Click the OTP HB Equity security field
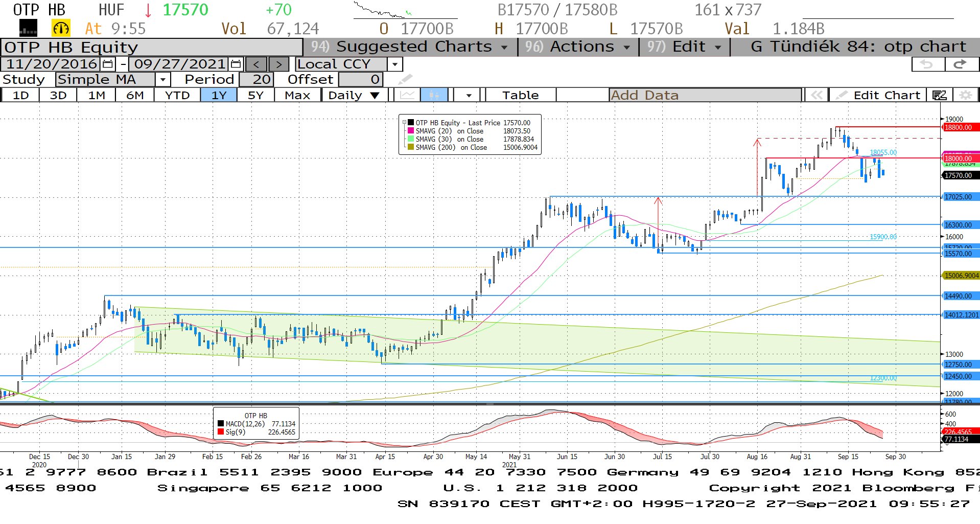Viewport: 980px width, 524px height. [x=152, y=47]
